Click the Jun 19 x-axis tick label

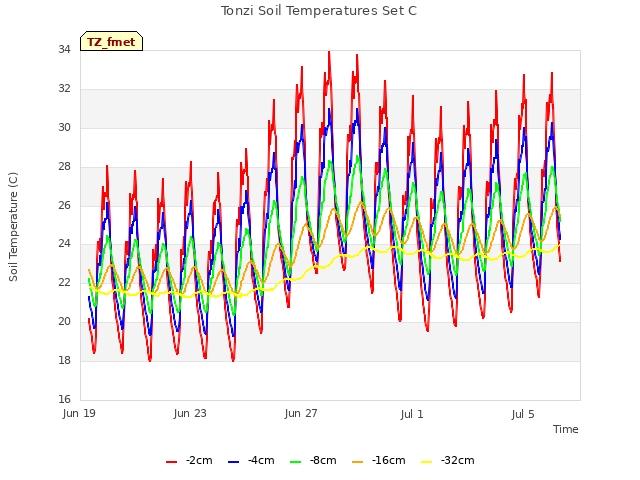(79, 413)
